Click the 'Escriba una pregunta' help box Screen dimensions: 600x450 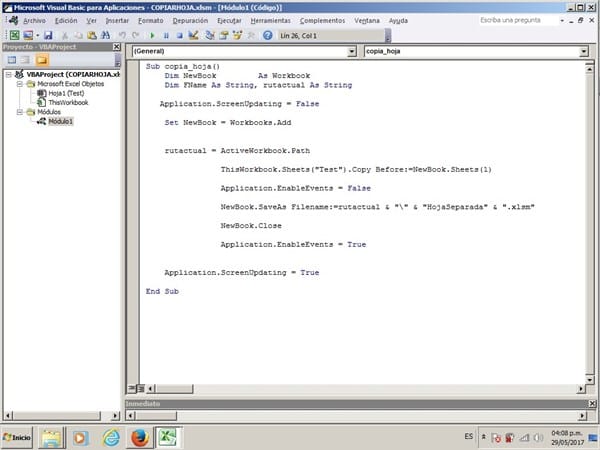pos(518,20)
